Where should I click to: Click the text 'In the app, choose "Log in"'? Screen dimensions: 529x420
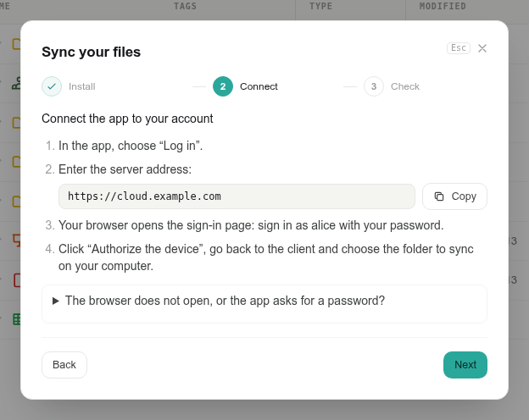pos(131,146)
